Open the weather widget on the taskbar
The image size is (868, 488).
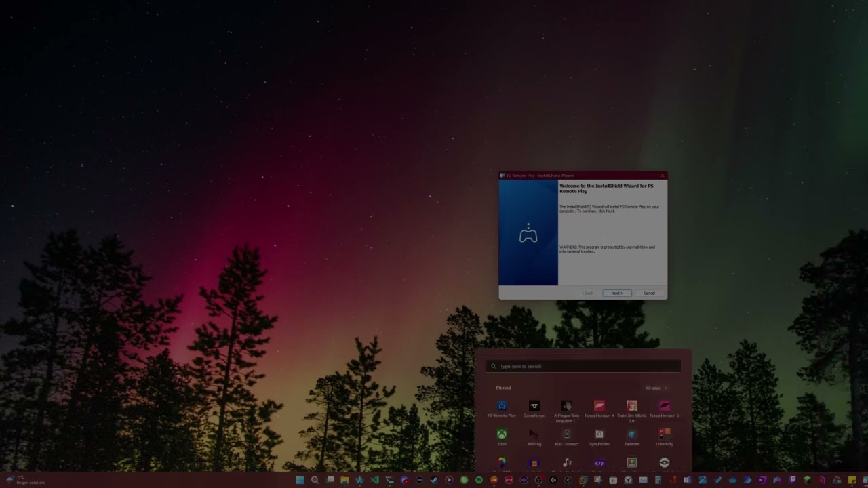click(x=26, y=480)
